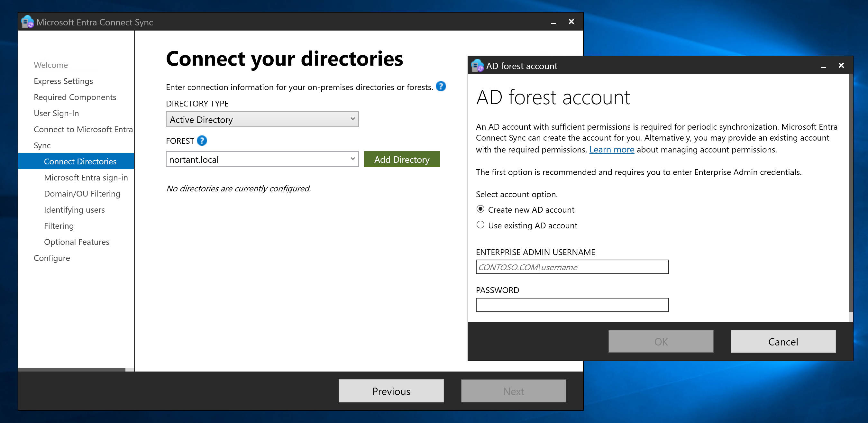Minimize the AD forest account dialog
Image resolution: width=868 pixels, height=423 pixels.
click(823, 66)
